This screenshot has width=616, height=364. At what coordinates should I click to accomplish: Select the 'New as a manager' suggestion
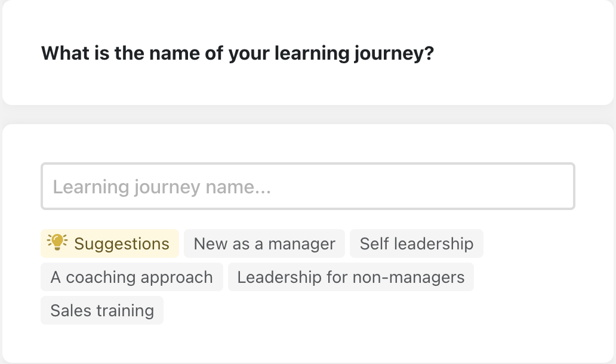[x=264, y=244]
